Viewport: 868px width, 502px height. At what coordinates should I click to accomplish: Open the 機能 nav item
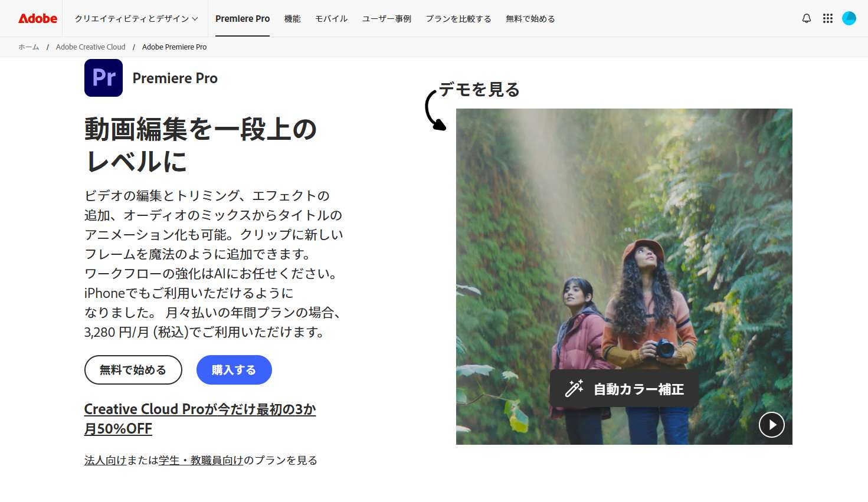point(293,19)
